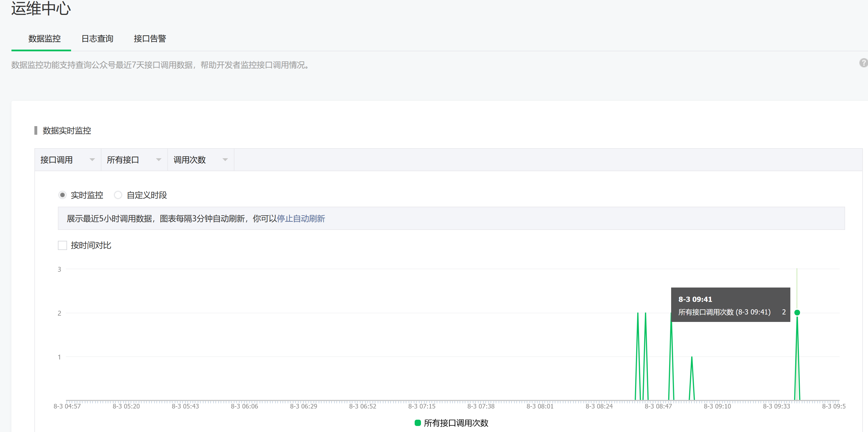Click the green data point at 09:41
This screenshot has height=432, width=868.
[x=797, y=312]
